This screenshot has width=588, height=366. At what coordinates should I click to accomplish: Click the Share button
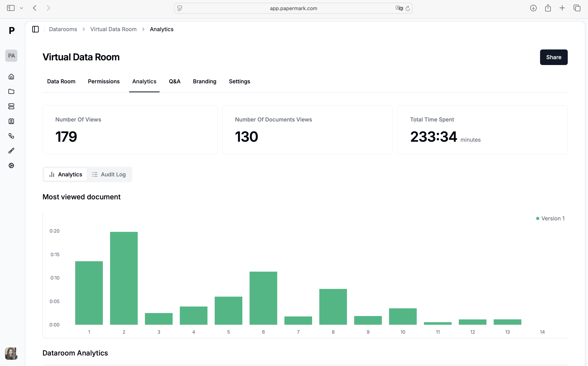[554, 57]
